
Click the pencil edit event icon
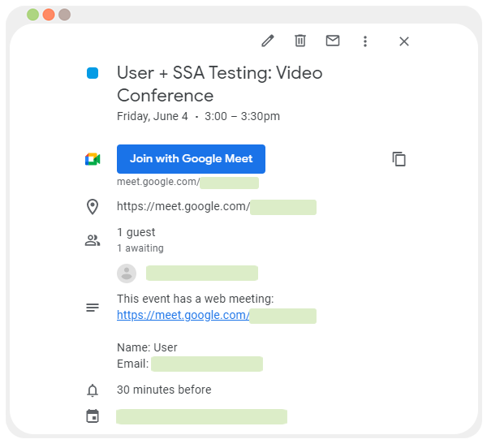tap(267, 41)
